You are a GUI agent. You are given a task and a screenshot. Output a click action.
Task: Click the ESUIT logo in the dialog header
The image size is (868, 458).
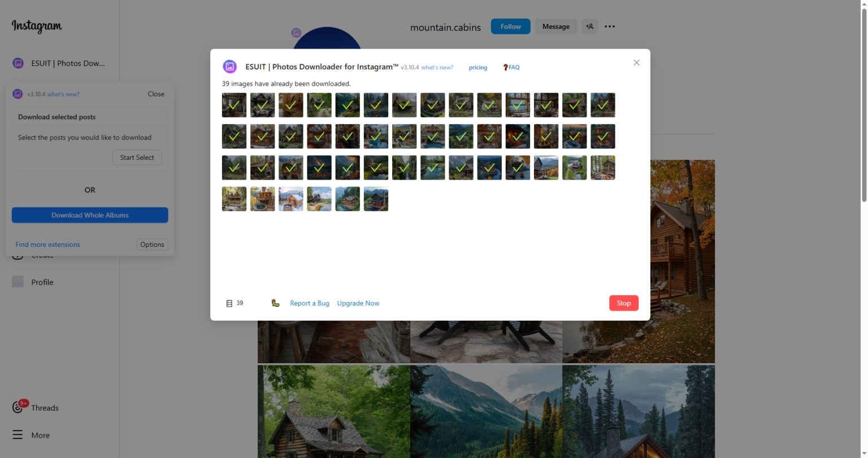pos(229,66)
